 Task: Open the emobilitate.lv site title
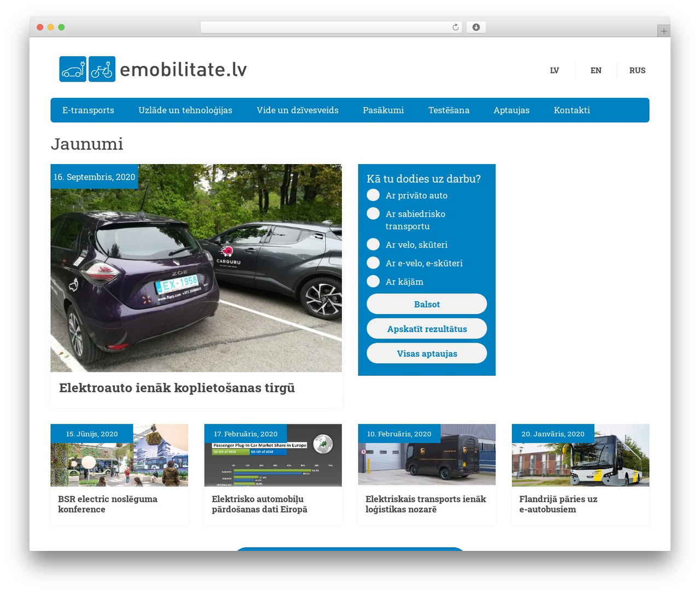pos(183,69)
